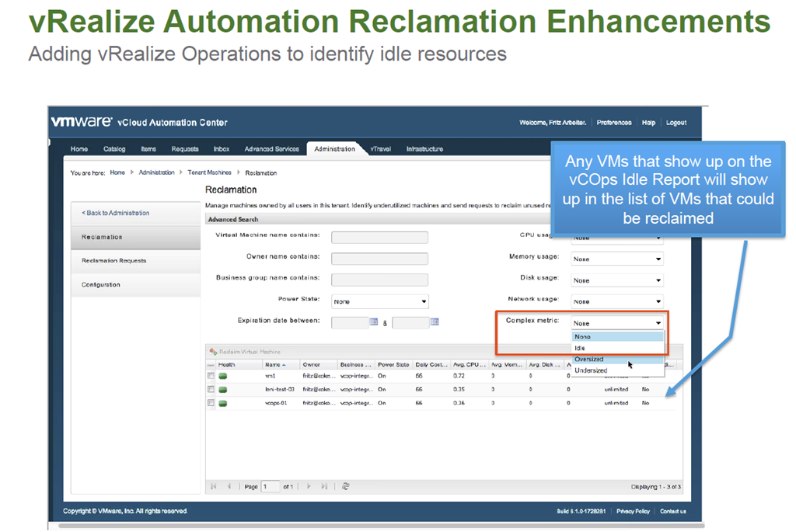This screenshot has width=796, height=532.
Task: Click the Reclaim Virtual Machine toolbar icon
Action: coord(213,352)
